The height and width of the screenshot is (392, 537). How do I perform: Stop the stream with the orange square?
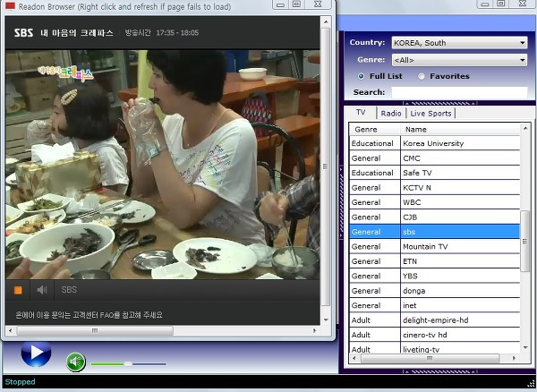tap(18, 290)
